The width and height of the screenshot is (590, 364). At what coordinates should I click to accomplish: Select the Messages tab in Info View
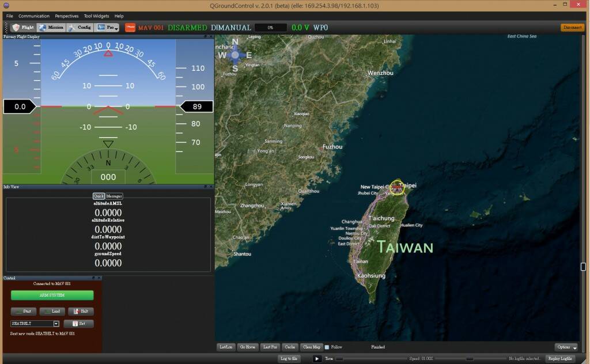pyautogui.click(x=114, y=196)
